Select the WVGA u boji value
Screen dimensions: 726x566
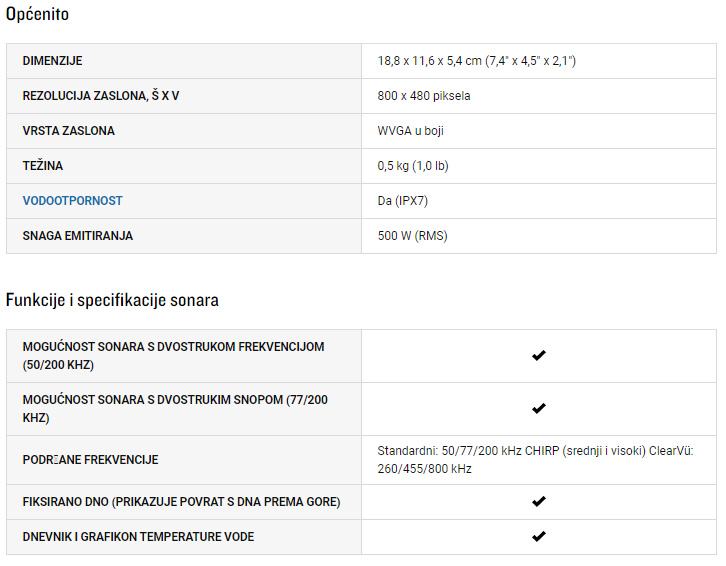point(412,131)
